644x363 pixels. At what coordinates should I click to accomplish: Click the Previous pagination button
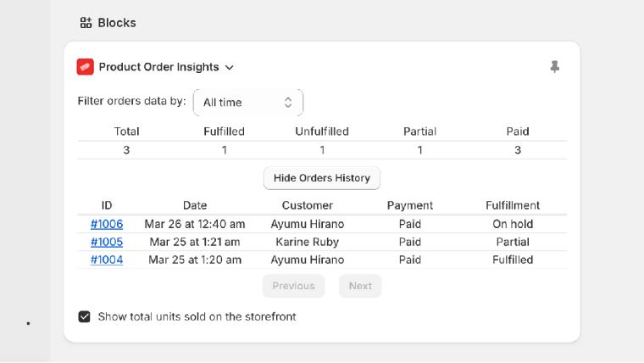pyautogui.click(x=293, y=286)
